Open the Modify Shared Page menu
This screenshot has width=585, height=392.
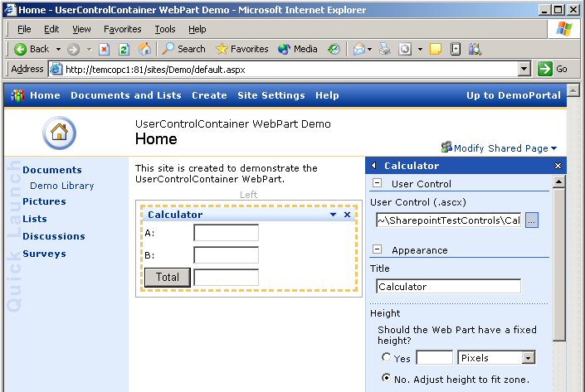[505, 148]
